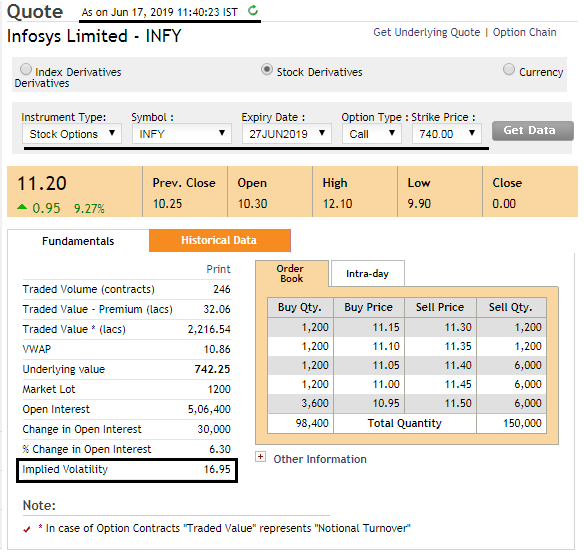Click the sell price 11.50 cell
This screenshot has width=584, height=555.
[440, 403]
